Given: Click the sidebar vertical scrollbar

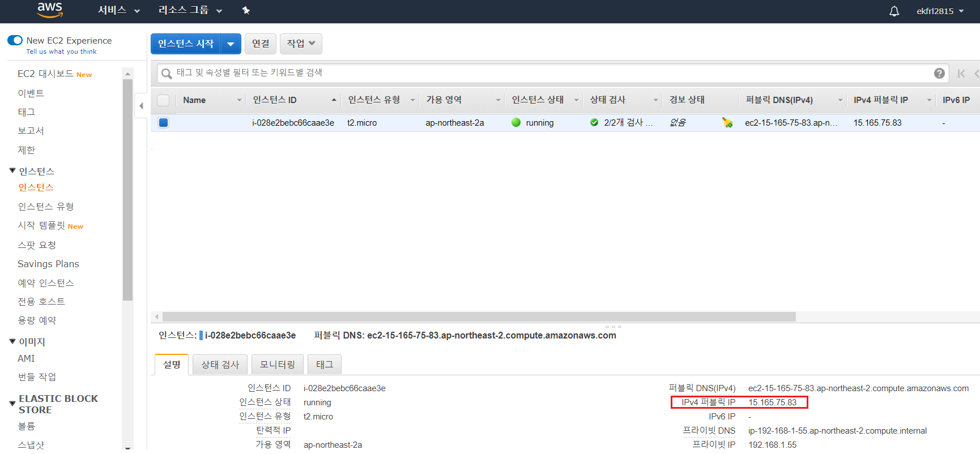Looking at the screenshot, I should point(127,190).
